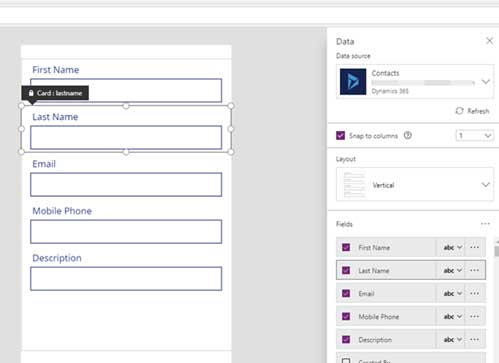This screenshot has width=499, height=363.
Task: Open Last Name control type dropdown
Action: [452, 270]
